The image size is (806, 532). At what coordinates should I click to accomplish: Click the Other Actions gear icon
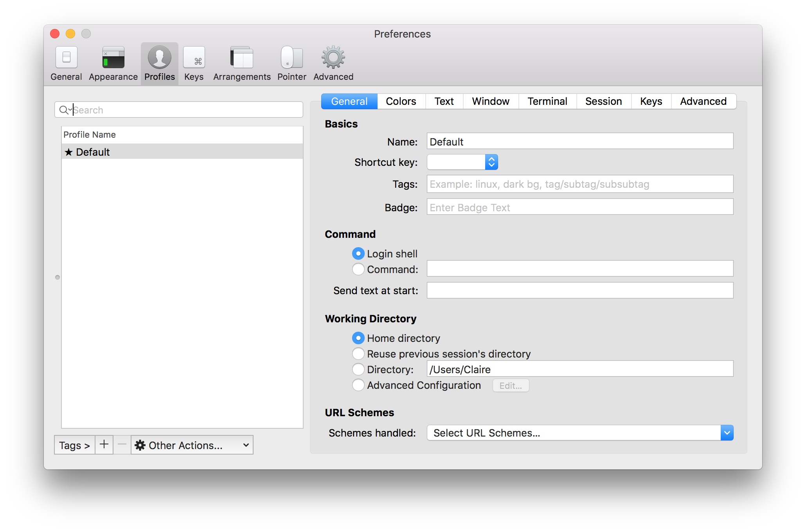coord(138,445)
